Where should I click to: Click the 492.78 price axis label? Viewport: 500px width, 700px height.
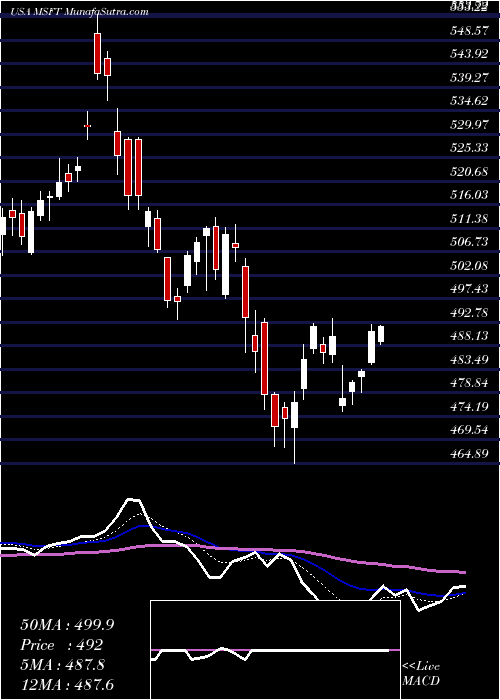click(468, 312)
